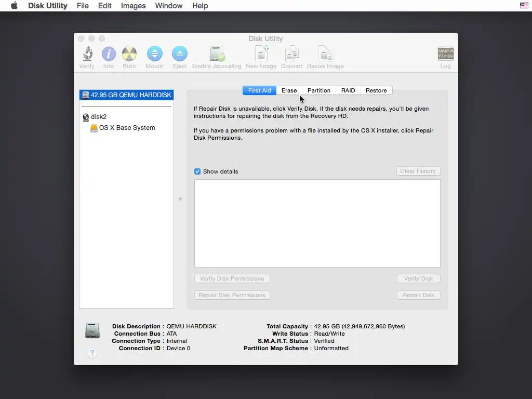Click inside the empty details log area

click(x=317, y=223)
